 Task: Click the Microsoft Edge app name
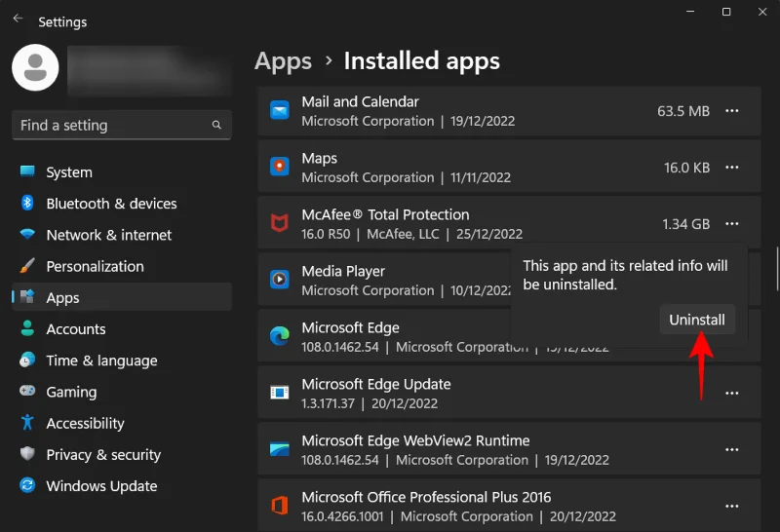(x=350, y=327)
